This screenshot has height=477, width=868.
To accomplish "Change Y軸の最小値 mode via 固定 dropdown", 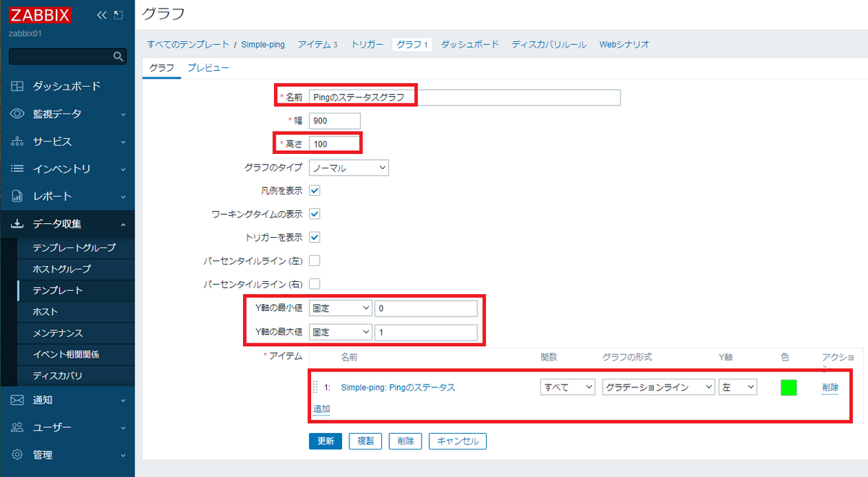I will coord(340,308).
